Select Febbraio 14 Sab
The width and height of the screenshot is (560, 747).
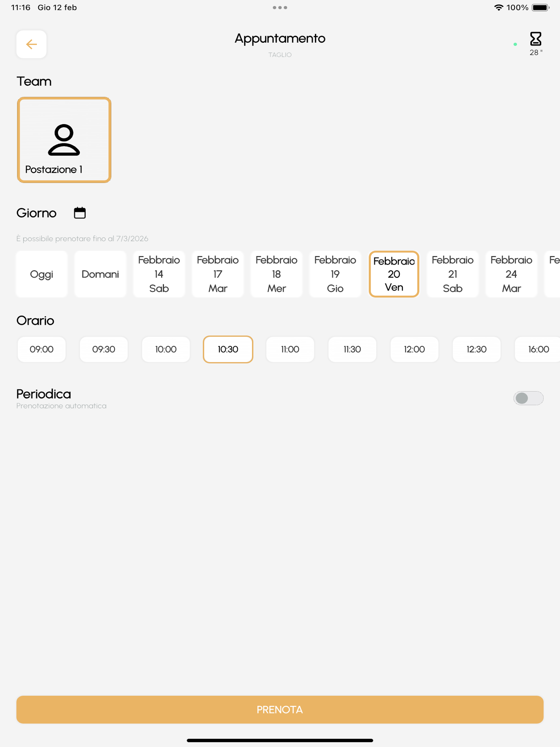(159, 274)
